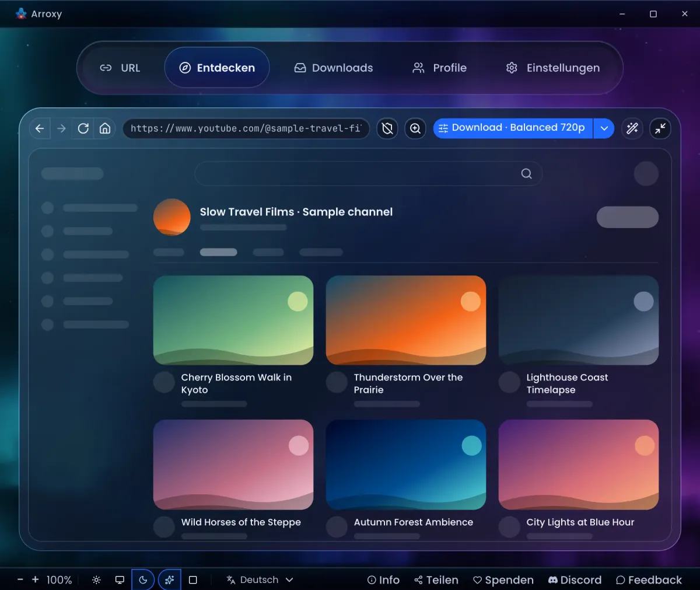Viewport: 700px width, 590px height.
Task: Open the Thunderstorm Over the Prairie thumbnail
Action: pos(406,320)
